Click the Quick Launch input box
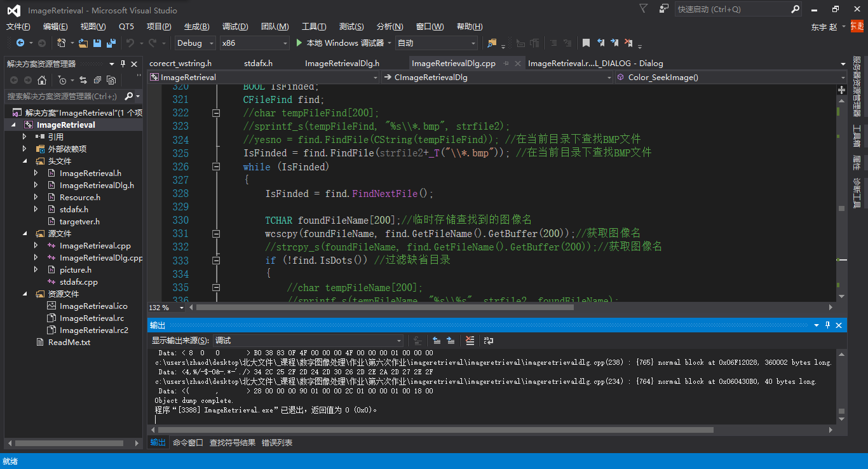 click(733, 9)
